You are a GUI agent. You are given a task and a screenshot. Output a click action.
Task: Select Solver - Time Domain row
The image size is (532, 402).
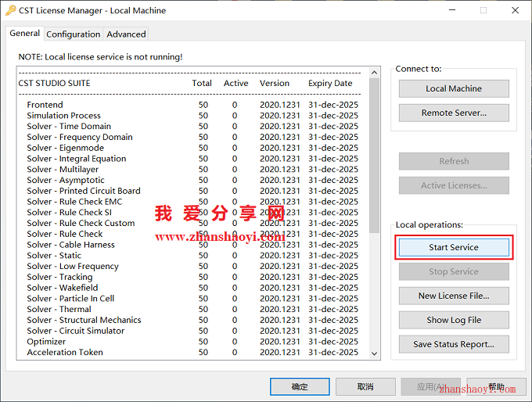tap(192, 126)
